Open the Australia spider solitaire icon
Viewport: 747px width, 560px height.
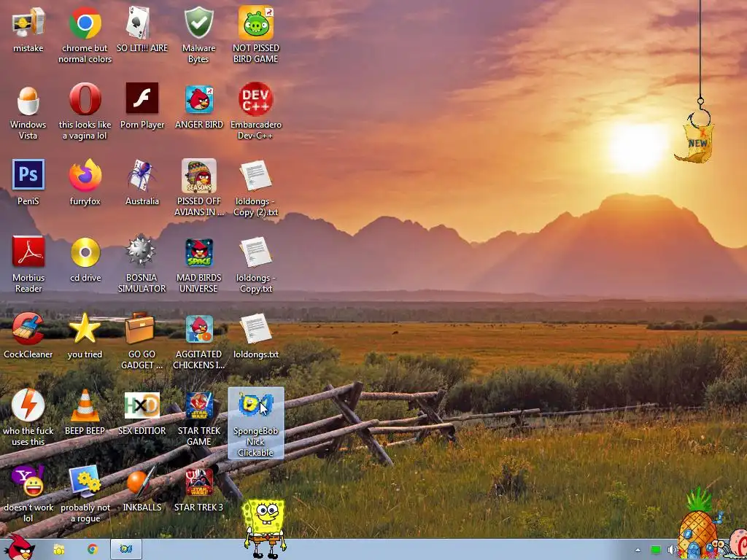coord(141,175)
